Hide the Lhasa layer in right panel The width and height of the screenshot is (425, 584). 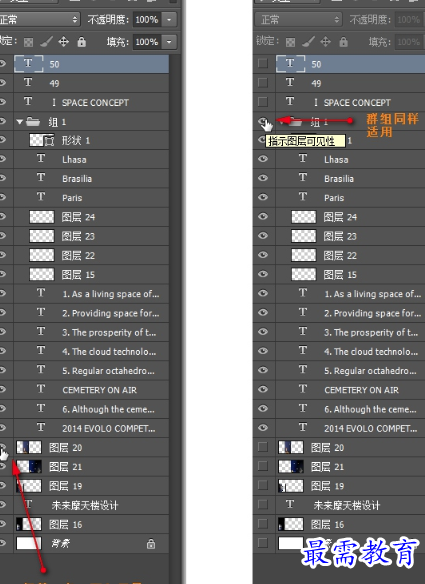(x=263, y=159)
